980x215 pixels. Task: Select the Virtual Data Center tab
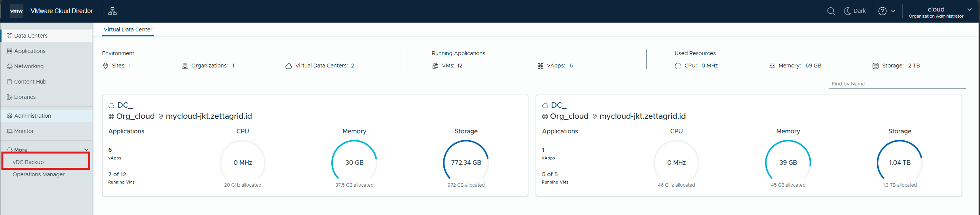pyautogui.click(x=128, y=30)
